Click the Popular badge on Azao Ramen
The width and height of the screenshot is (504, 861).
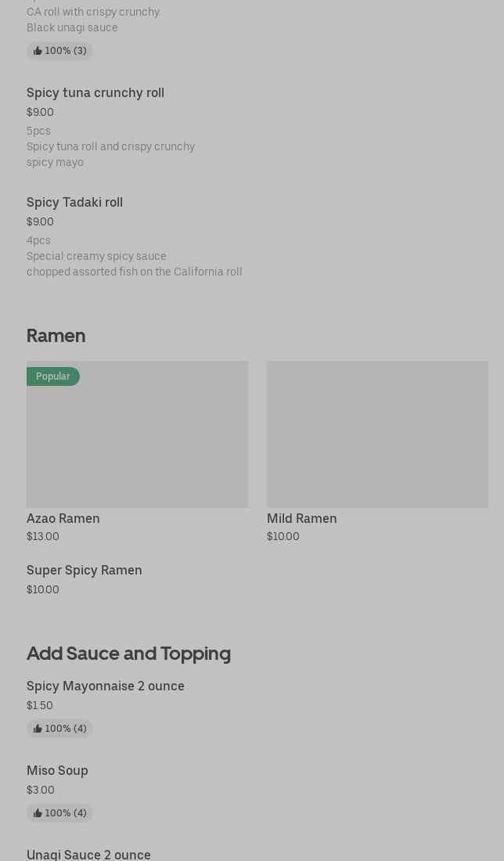click(x=53, y=376)
